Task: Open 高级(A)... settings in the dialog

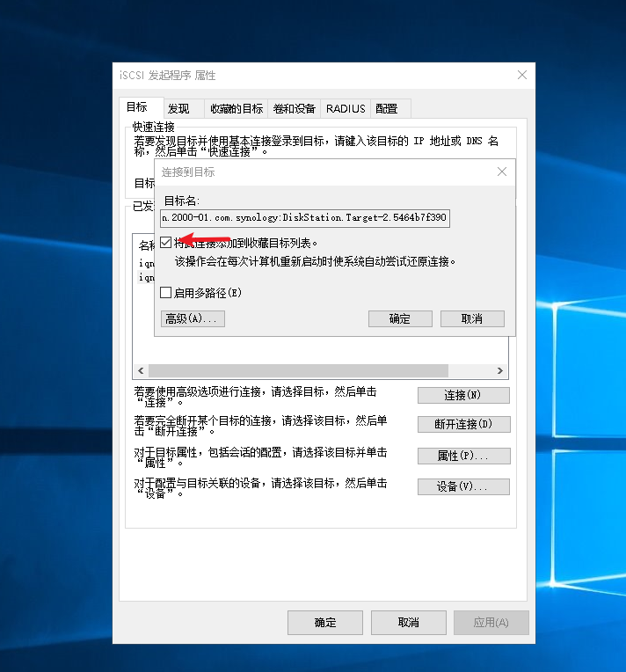Action: (193, 318)
